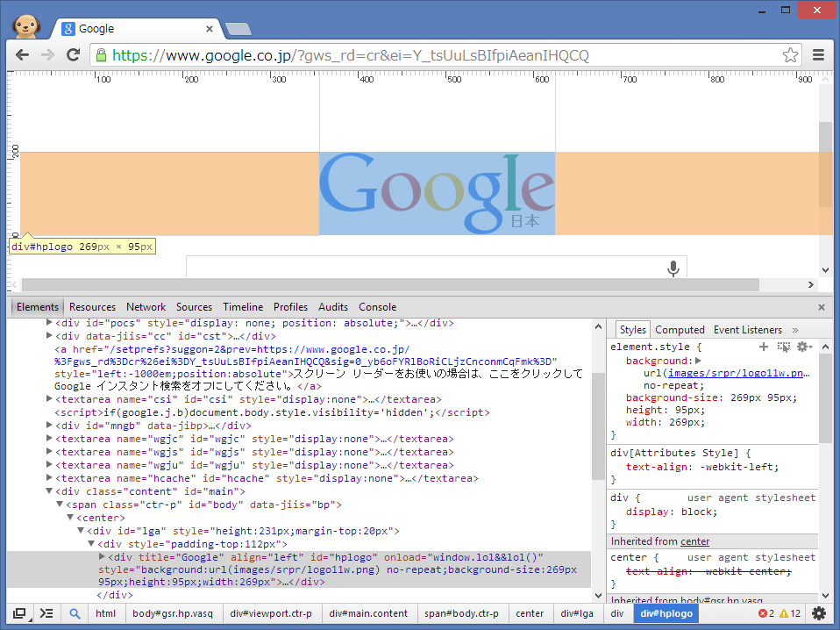
Task: Show the console drawer
Action: [x=46, y=613]
